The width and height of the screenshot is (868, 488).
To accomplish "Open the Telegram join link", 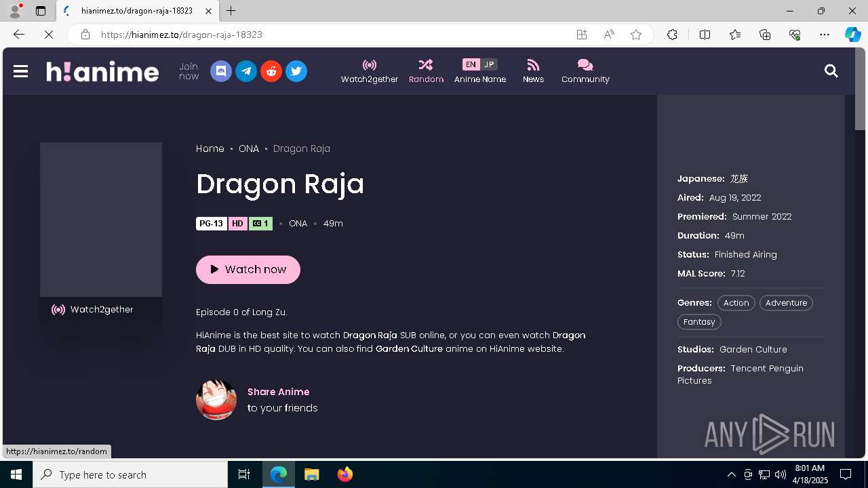I will pyautogui.click(x=246, y=71).
